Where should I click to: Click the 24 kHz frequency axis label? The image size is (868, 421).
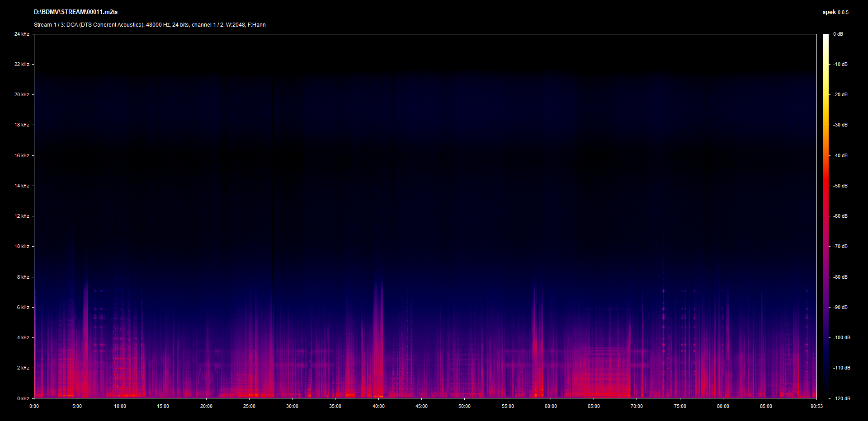coord(22,34)
